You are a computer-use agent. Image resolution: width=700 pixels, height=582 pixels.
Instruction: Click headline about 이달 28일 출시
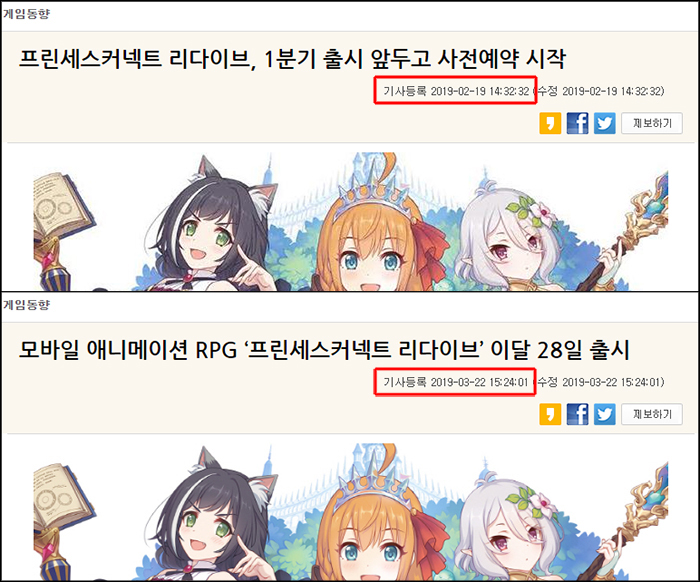pyautogui.click(x=324, y=350)
